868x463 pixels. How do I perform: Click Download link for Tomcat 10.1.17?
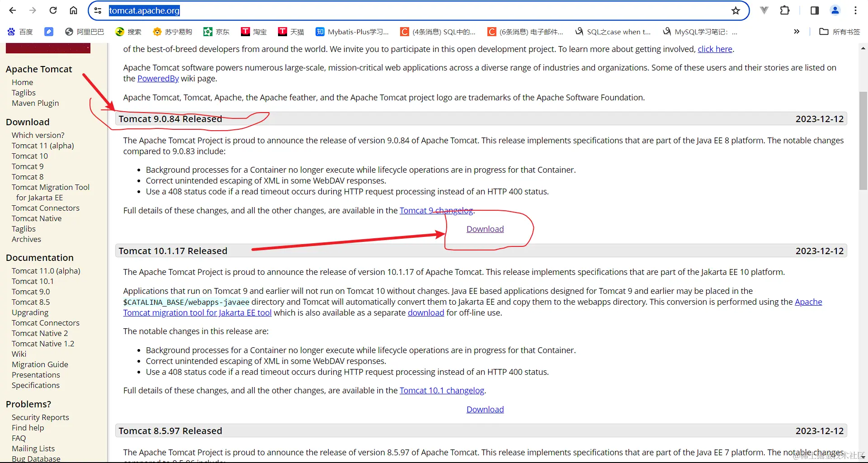point(485,409)
